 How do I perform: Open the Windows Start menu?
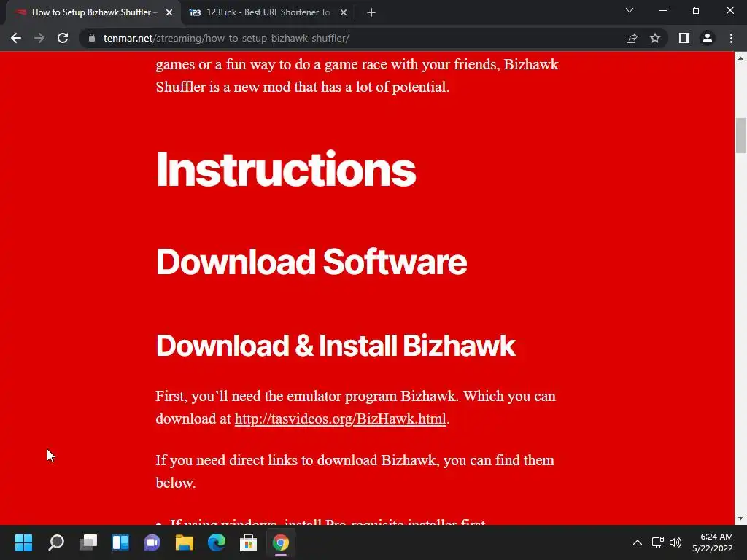pos(23,542)
